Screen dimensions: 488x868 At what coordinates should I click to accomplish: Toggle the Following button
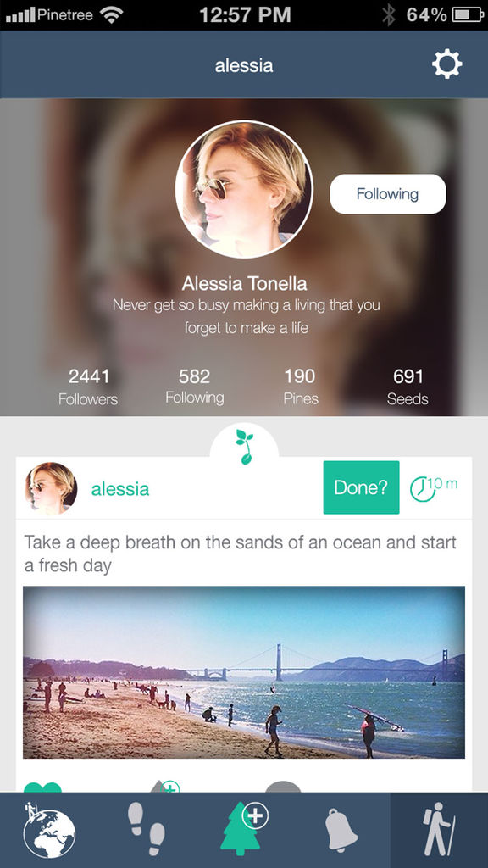(x=388, y=194)
